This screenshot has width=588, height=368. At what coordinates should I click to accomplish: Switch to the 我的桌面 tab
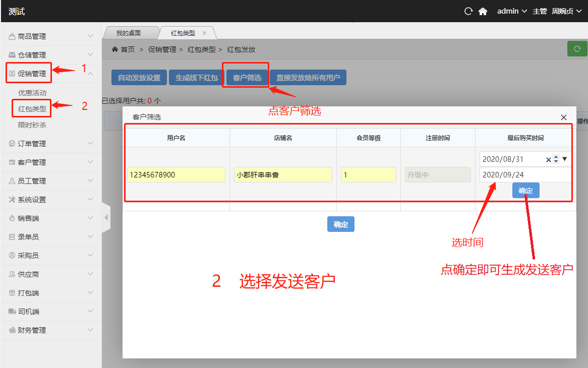click(x=129, y=33)
